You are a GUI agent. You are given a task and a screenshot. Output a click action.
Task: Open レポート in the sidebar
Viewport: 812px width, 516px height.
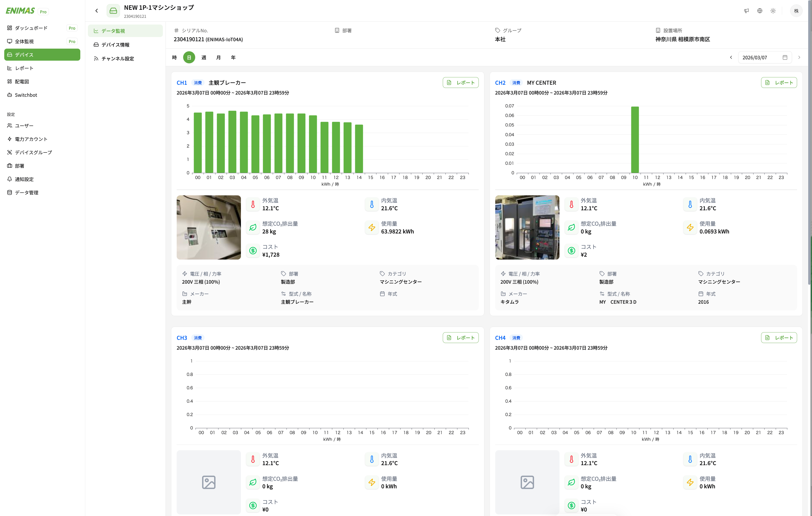click(x=42, y=68)
